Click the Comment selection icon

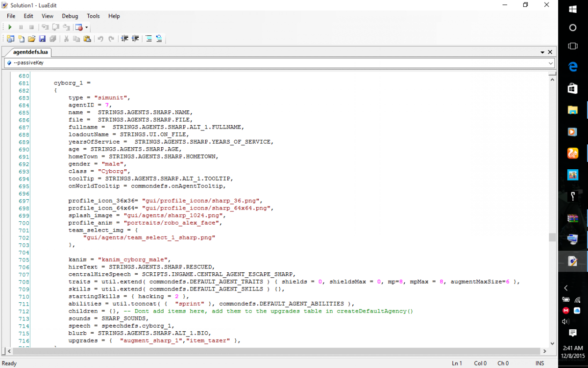tap(148, 39)
